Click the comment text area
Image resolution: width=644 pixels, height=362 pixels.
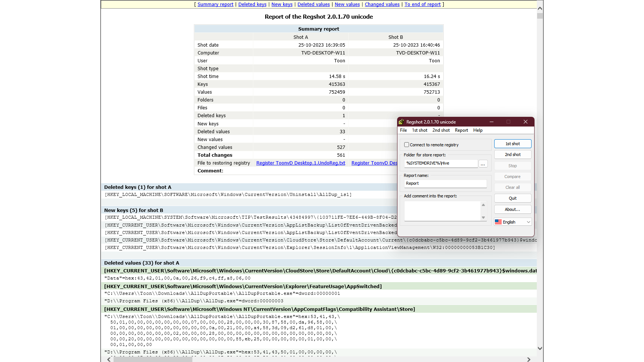pos(442,211)
